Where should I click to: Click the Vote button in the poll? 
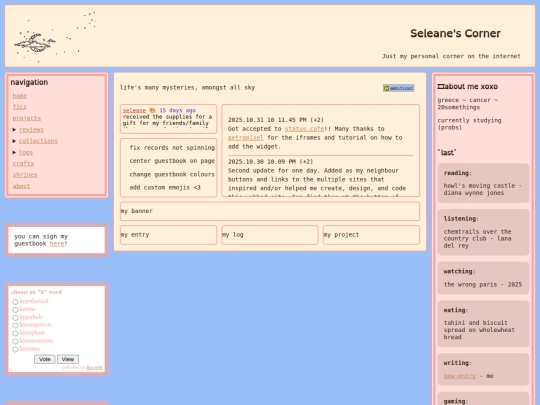[x=44, y=359]
